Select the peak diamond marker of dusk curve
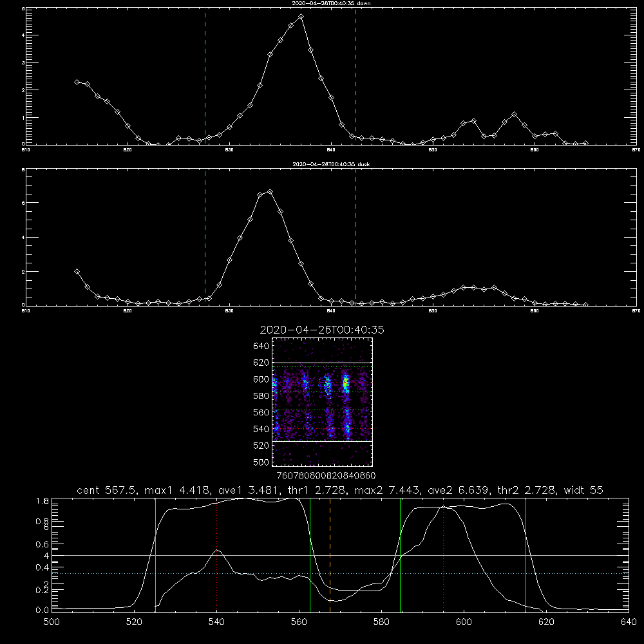Screen dimensions: 644x644 [270, 191]
